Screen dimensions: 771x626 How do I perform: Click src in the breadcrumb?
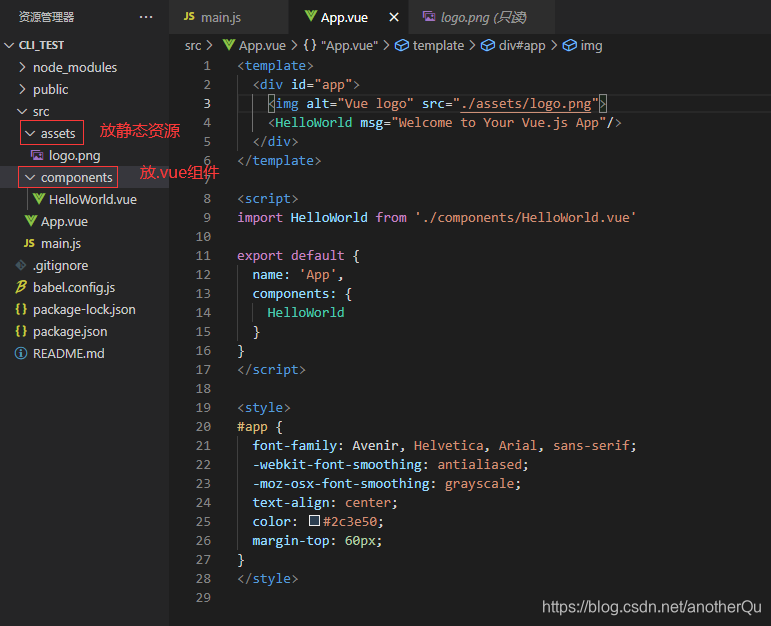(x=193, y=46)
